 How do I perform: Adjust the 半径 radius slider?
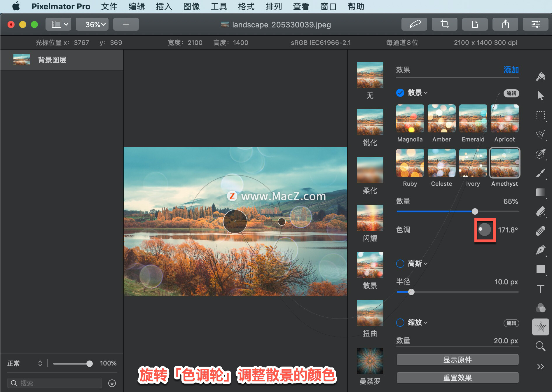point(411,292)
